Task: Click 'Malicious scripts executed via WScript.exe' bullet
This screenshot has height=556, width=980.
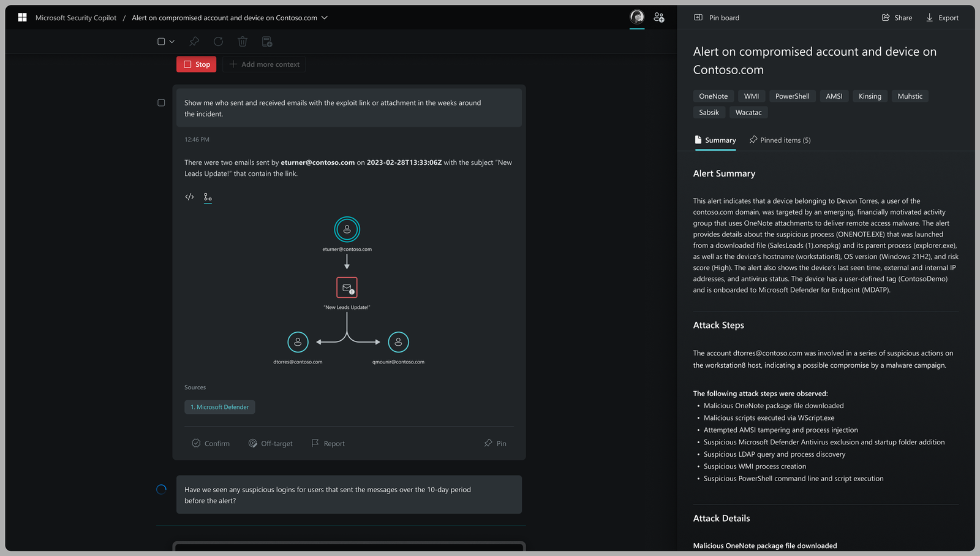Action: pyautogui.click(x=769, y=418)
